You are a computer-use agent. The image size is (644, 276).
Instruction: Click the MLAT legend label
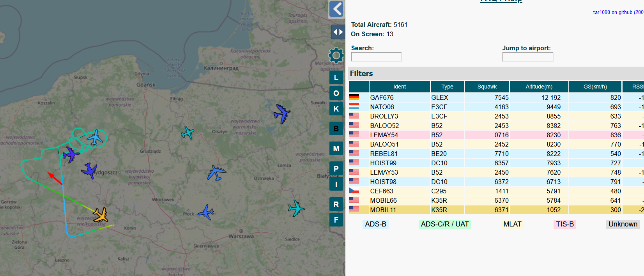[512, 224]
